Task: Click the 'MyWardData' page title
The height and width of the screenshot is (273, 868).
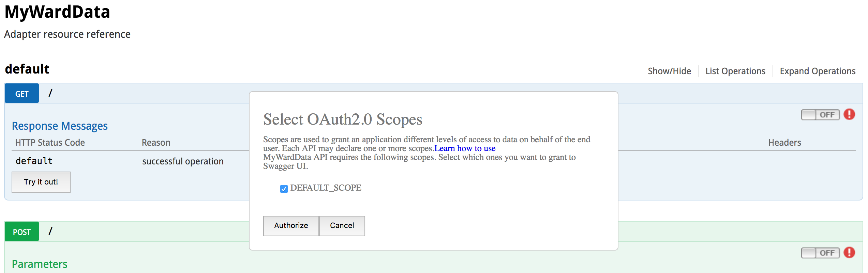Action: (57, 12)
